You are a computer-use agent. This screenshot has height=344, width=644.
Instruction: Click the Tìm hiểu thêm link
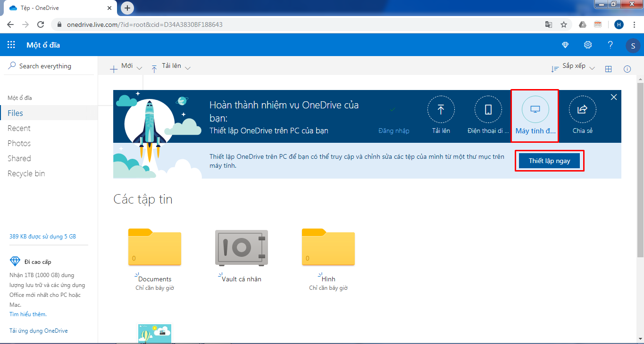28,314
